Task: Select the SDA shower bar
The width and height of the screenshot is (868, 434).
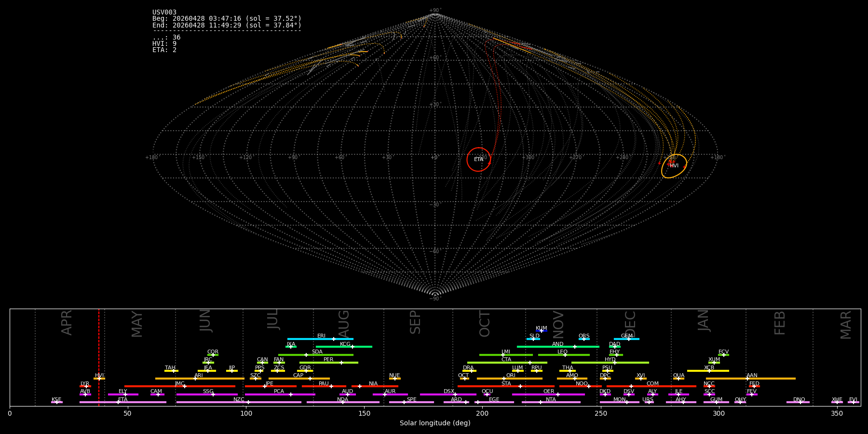Action: [316, 355]
